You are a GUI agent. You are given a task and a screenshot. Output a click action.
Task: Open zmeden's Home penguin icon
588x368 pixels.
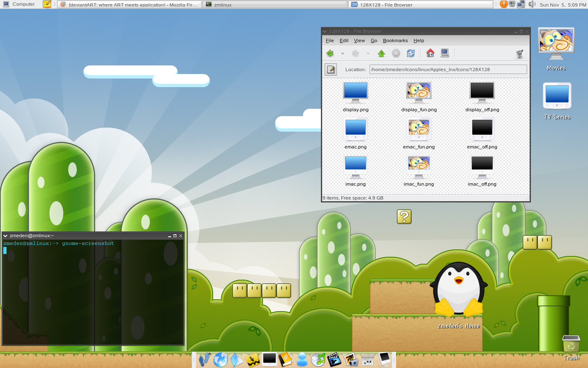click(459, 295)
